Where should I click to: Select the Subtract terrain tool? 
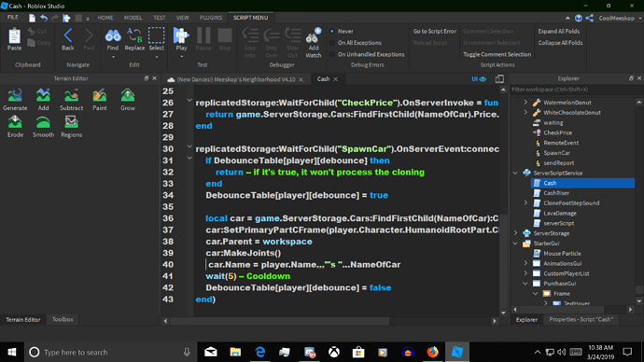(72, 95)
